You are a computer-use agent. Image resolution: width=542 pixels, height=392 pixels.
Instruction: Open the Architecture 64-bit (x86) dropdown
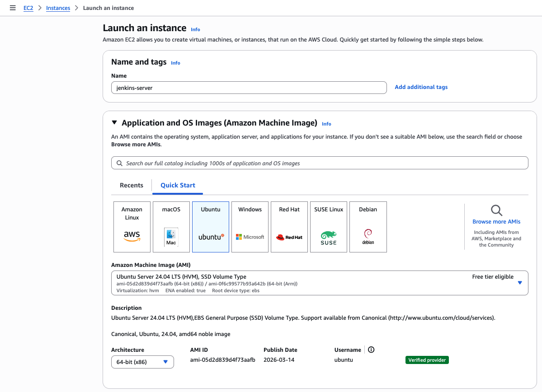pyautogui.click(x=142, y=362)
